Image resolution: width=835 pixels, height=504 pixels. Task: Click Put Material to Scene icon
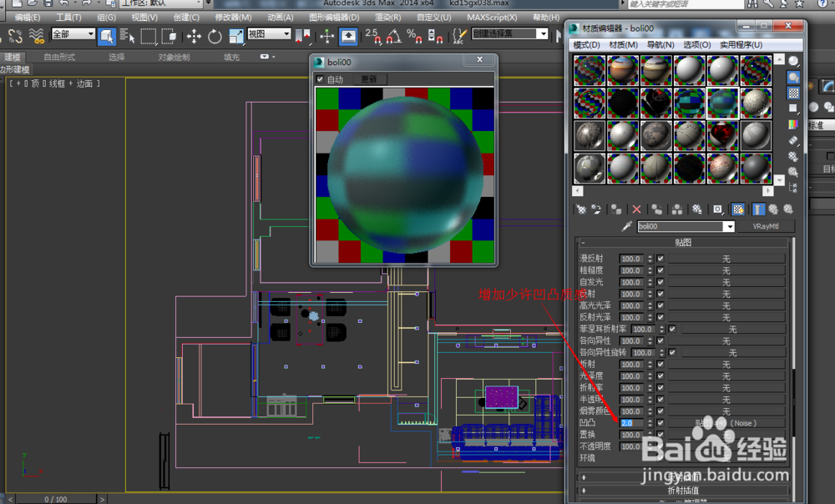(x=596, y=209)
